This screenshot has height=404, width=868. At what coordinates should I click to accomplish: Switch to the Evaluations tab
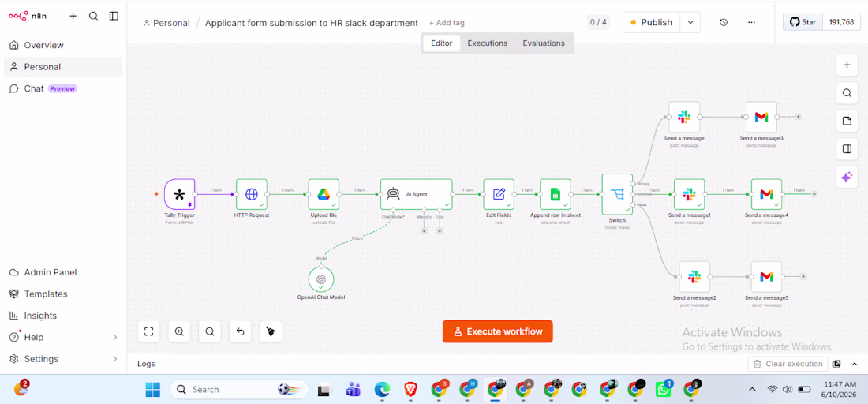pyautogui.click(x=544, y=43)
